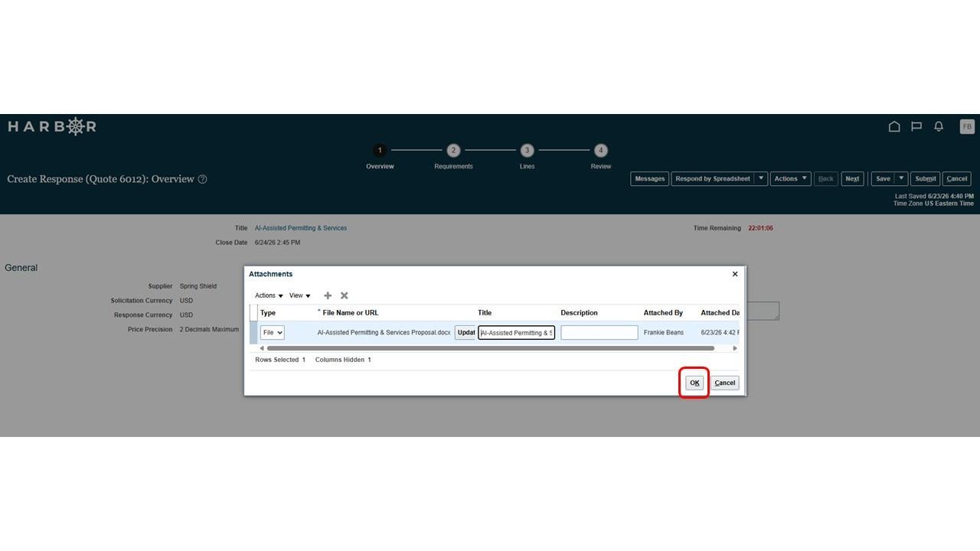Click the proposal .docx file name
This screenshot has width=980, height=551.
coord(384,333)
